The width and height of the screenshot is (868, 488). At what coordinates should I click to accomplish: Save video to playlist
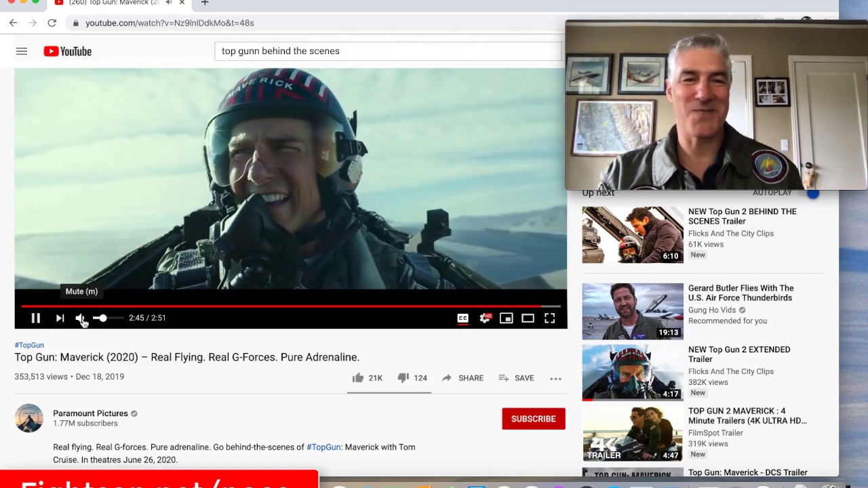(x=516, y=378)
